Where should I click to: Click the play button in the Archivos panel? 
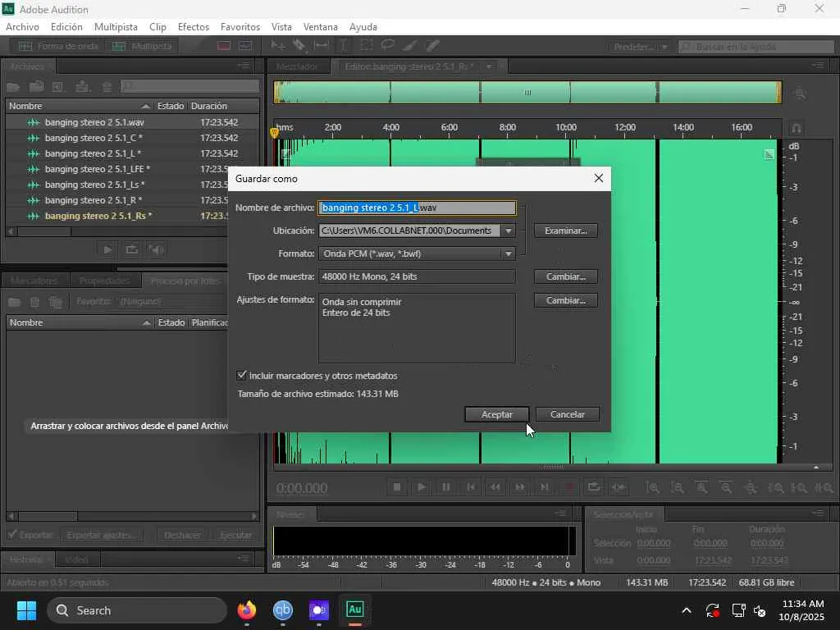[x=107, y=249]
